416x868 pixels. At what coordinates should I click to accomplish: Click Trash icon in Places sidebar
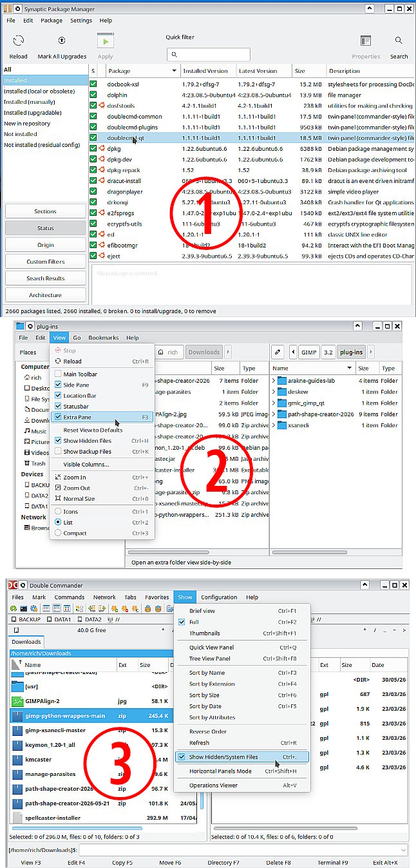(26, 463)
